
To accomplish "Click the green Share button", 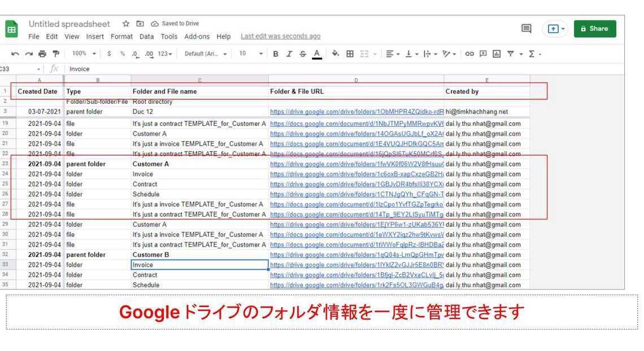I will tap(595, 29).
